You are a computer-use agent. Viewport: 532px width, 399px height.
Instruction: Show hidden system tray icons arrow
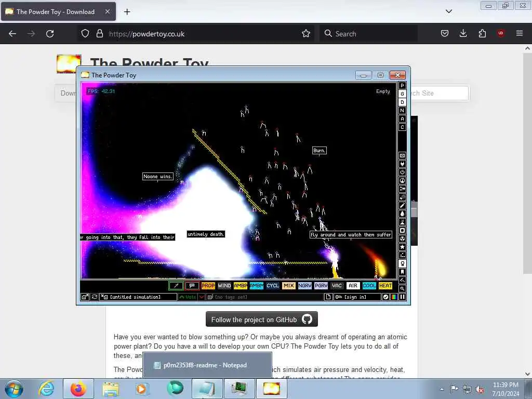[x=442, y=389]
